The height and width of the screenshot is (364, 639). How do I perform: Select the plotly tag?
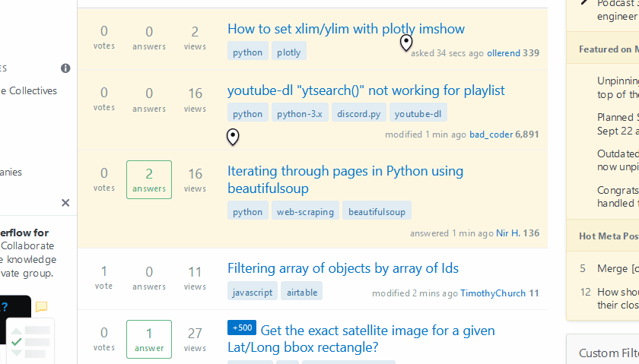(289, 52)
